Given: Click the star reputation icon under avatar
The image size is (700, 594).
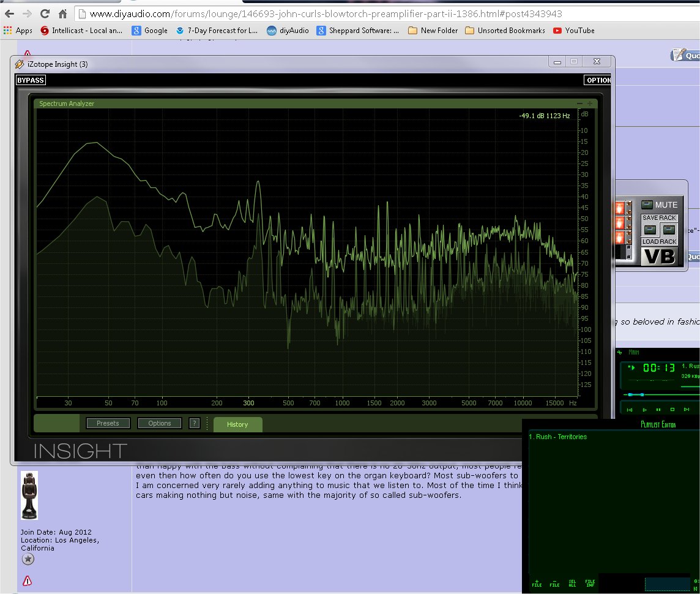Looking at the screenshot, I should click(x=28, y=558).
